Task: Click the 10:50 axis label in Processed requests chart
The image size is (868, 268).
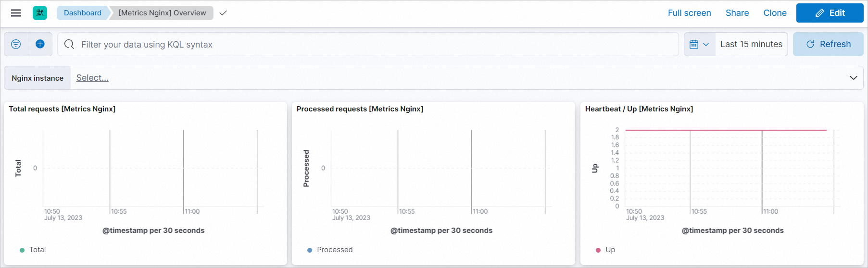Action: tap(340, 211)
